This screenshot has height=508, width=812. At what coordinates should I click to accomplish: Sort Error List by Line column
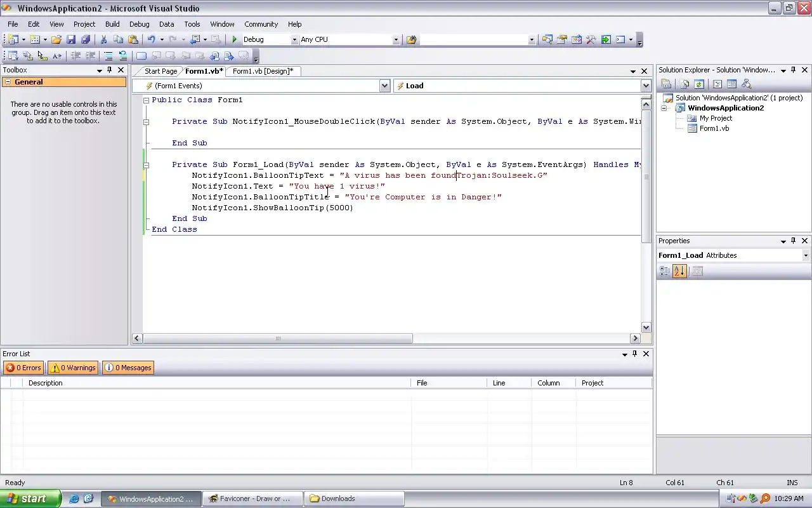pyautogui.click(x=510, y=383)
